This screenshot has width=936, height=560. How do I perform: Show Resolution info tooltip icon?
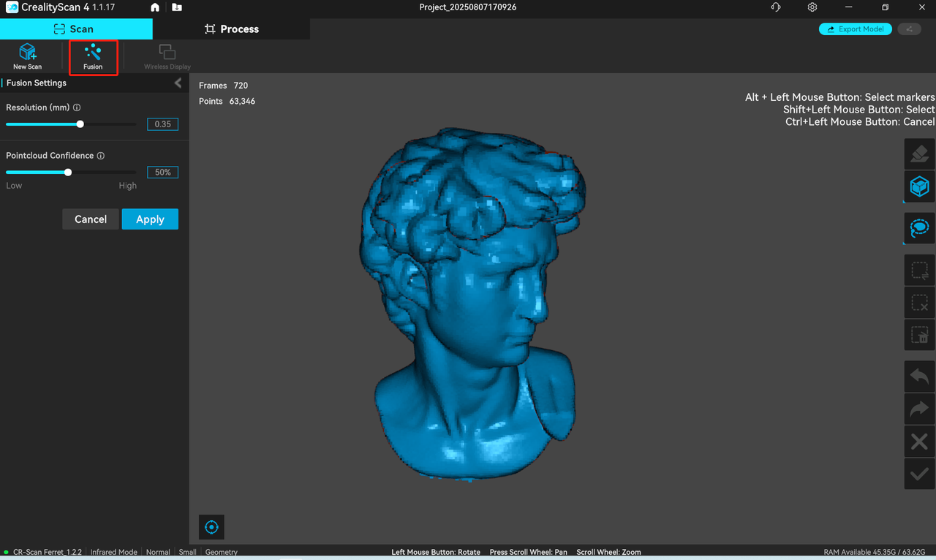77,108
